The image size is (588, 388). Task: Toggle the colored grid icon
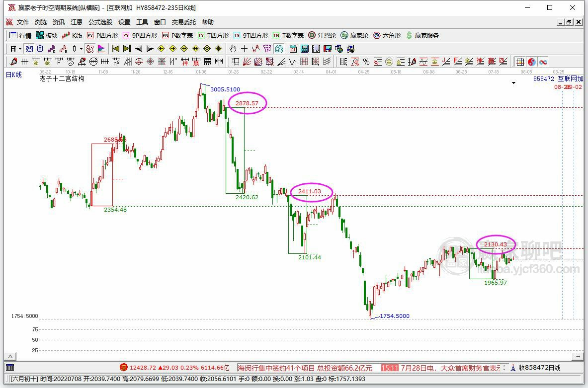pos(520,62)
